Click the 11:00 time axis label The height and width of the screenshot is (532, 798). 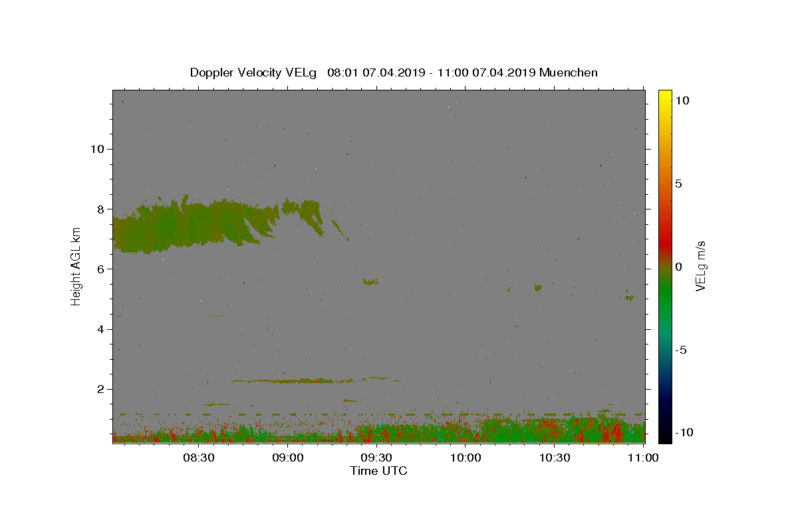[643, 458]
